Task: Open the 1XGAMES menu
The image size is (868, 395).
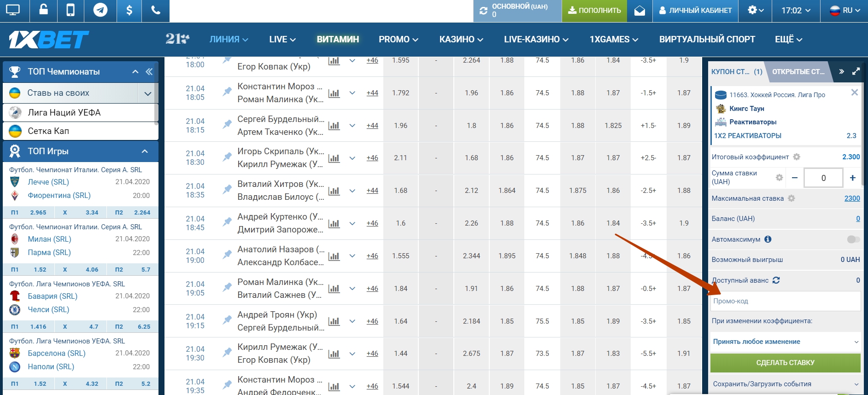Action: [614, 40]
